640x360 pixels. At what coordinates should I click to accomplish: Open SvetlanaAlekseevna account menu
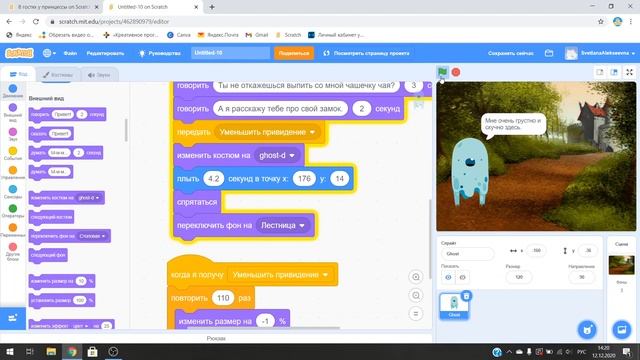point(600,53)
